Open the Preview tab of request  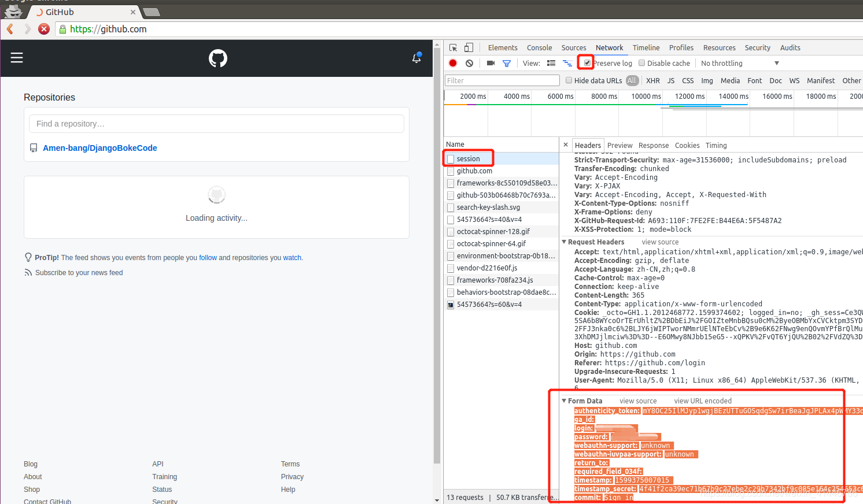[x=619, y=145]
